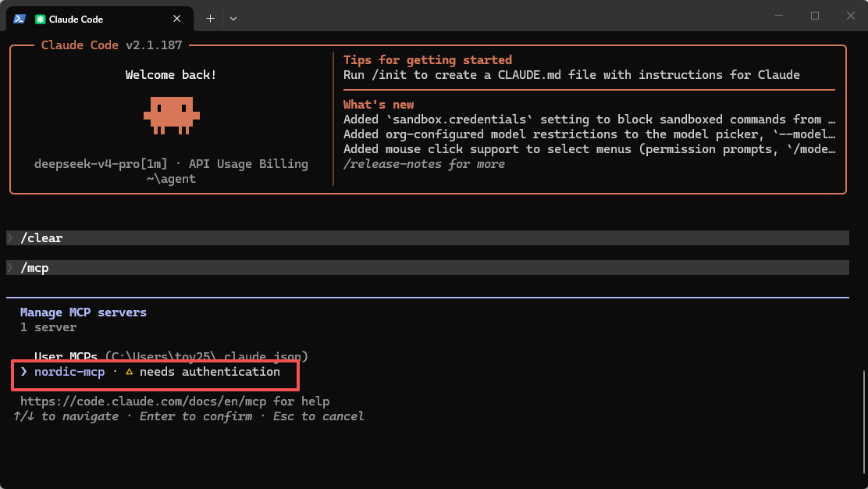Select the nordic-mcp server entry
Viewport: 868px width, 489px height.
[157, 372]
